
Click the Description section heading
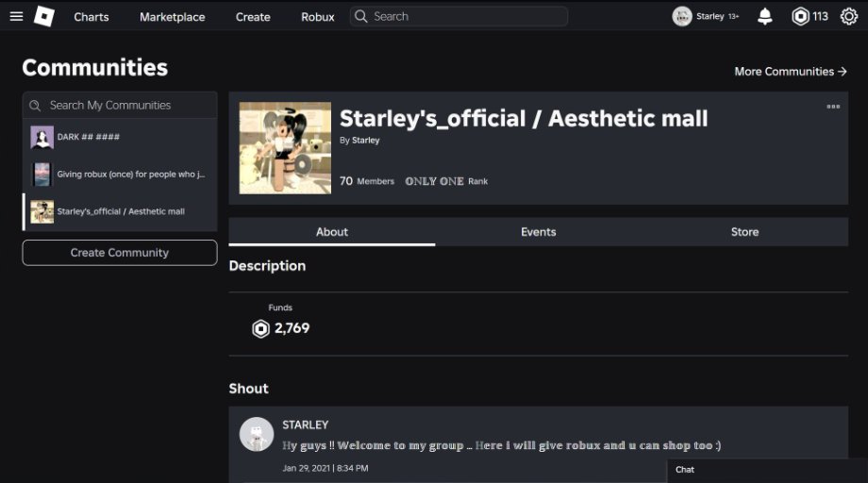pos(267,266)
